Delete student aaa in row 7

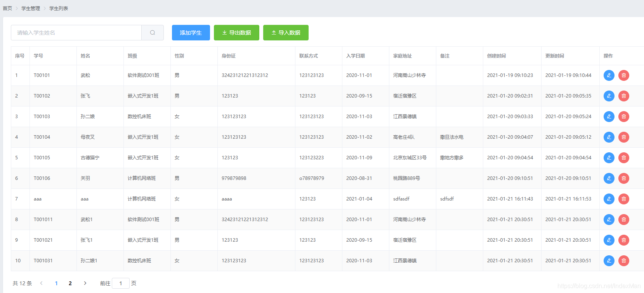click(x=624, y=199)
